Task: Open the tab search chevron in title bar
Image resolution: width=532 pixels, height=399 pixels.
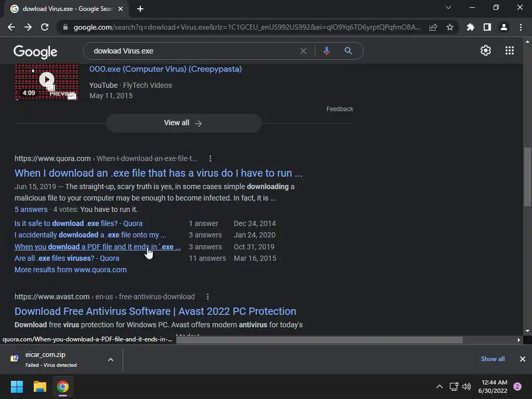Action: coord(448,7)
